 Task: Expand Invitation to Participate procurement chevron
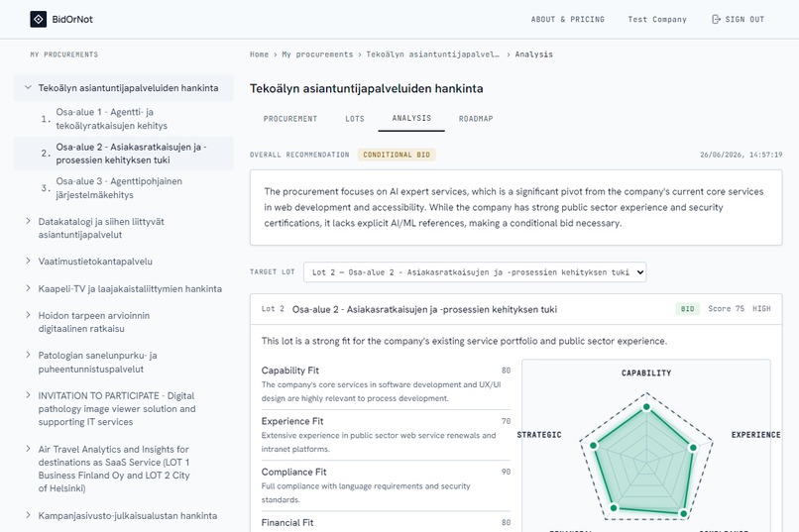(x=28, y=395)
